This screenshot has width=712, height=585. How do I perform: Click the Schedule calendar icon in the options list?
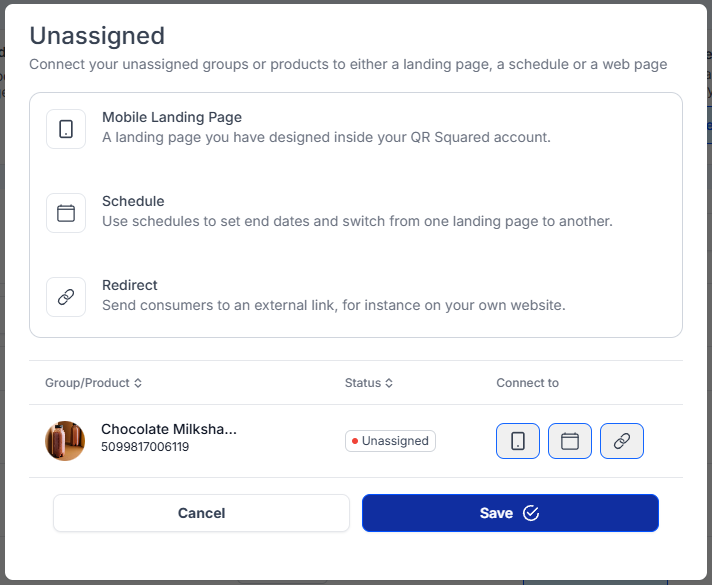(x=66, y=213)
